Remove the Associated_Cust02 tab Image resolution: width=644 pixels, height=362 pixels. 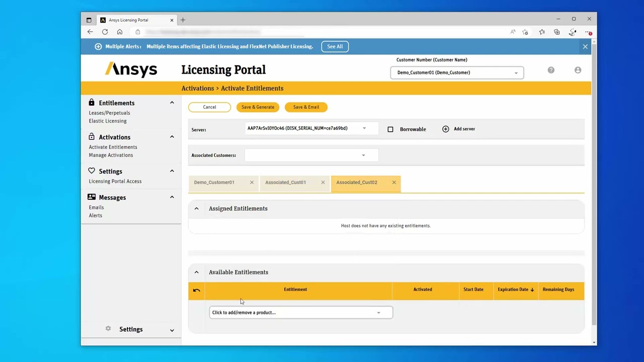tap(394, 183)
